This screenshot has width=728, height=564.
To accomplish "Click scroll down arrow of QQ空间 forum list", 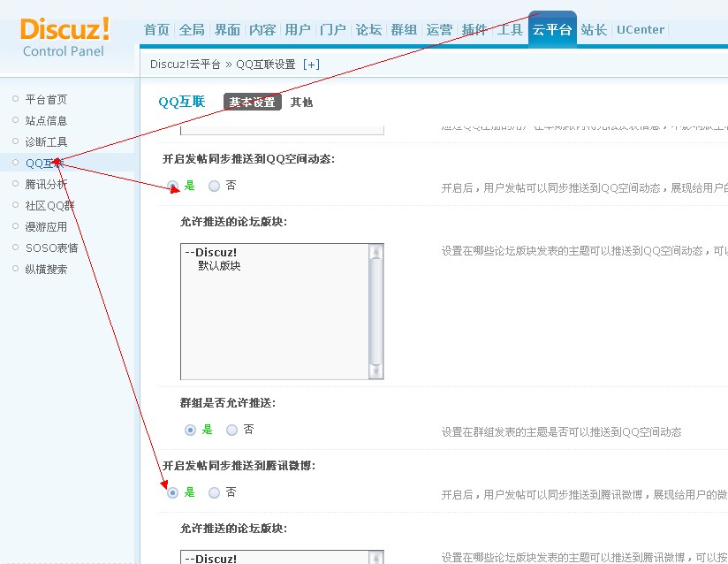I will pyautogui.click(x=375, y=371).
